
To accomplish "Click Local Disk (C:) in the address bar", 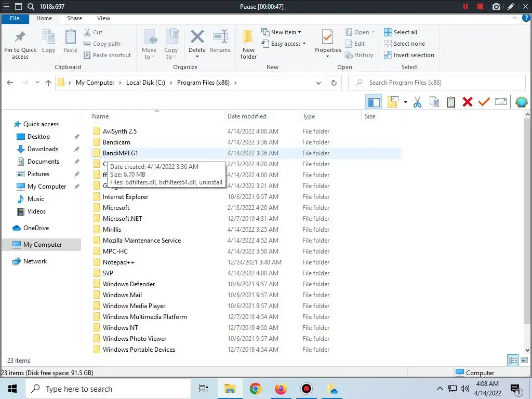I will pyautogui.click(x=145, y=83).
